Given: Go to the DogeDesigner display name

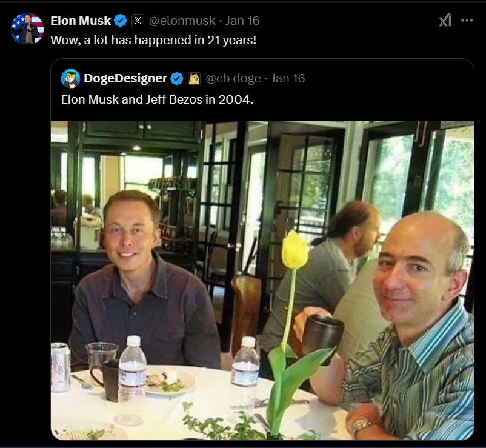Looking at the screenshot, I should click(x=125, y=78).
